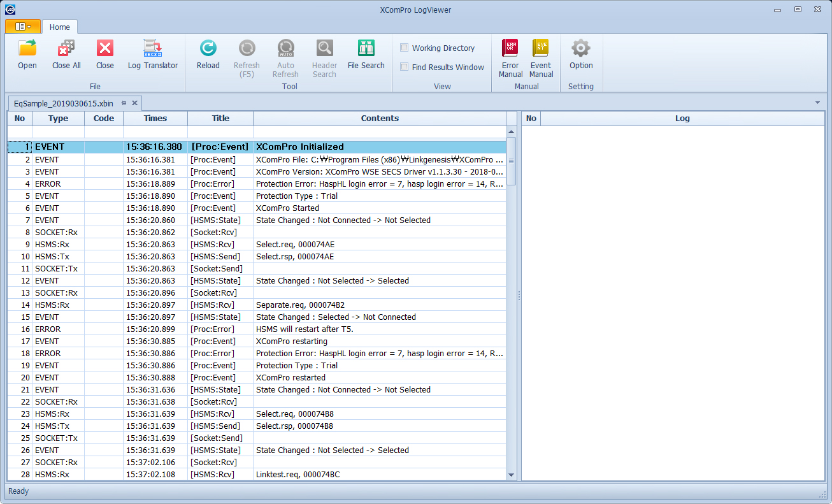Click the Type filter input cell

click(x=58, y=132)
